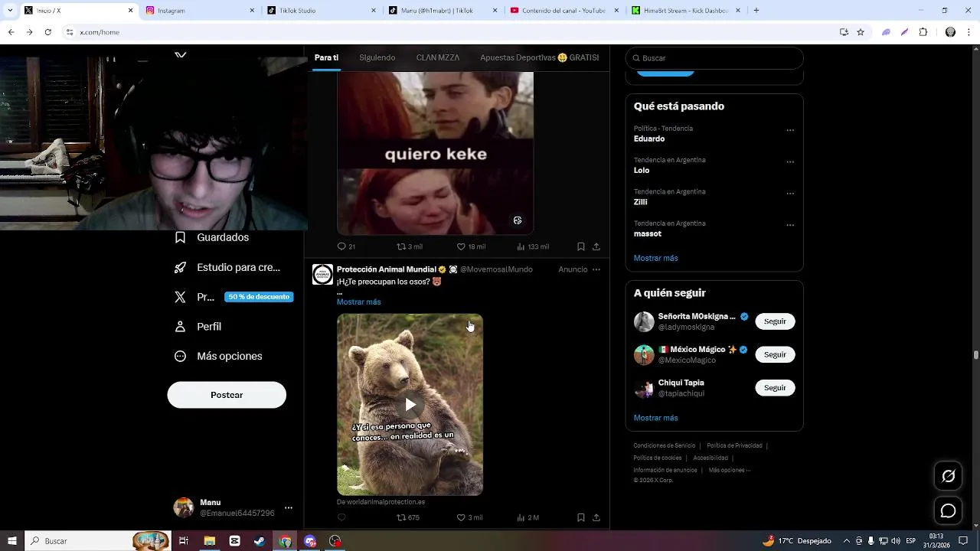Follow México Mágico
The image size is (980, 551).
click(x=775, y=354)
